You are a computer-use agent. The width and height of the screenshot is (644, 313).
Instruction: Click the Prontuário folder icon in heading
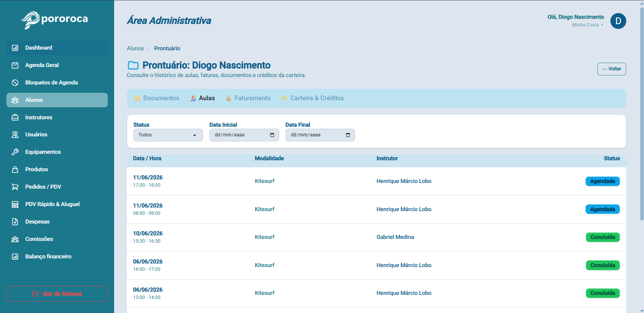pos(133,65)
